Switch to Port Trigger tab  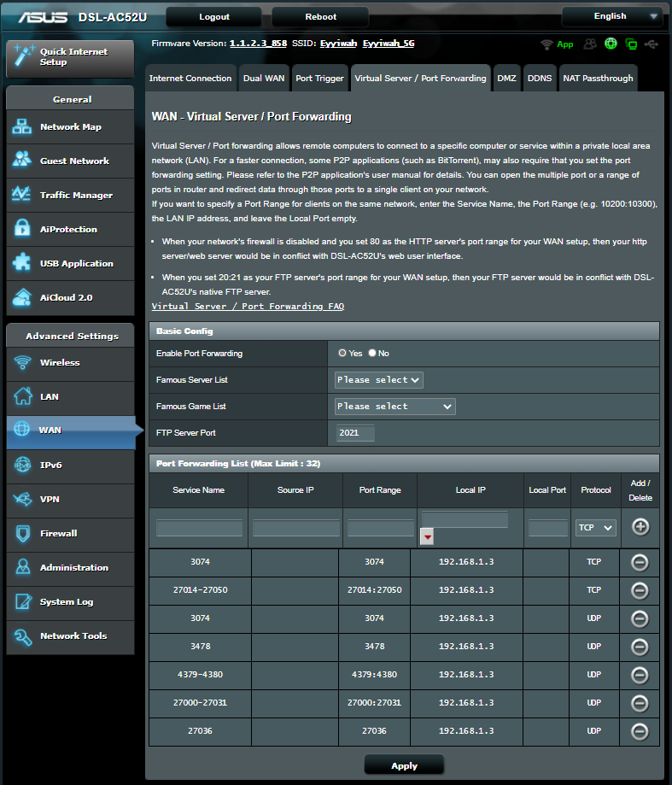click(x=319, y=78)
